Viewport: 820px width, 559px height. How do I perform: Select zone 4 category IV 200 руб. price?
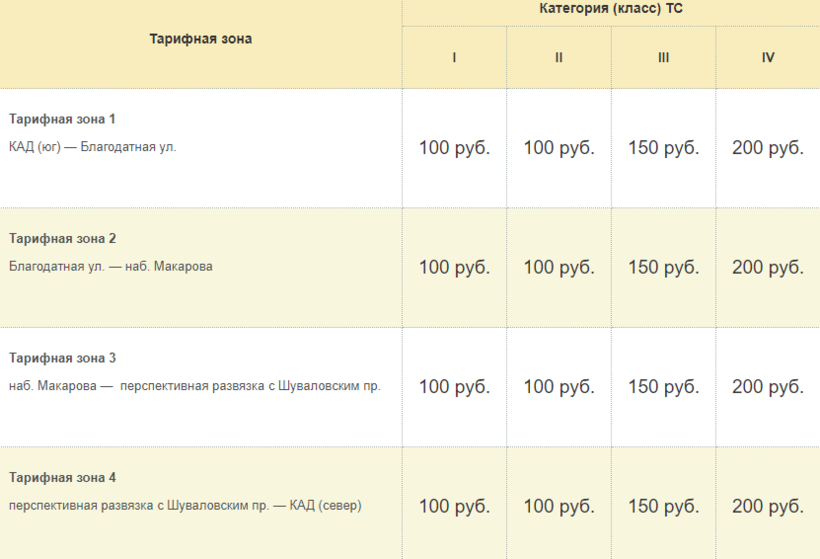[768, 506]
